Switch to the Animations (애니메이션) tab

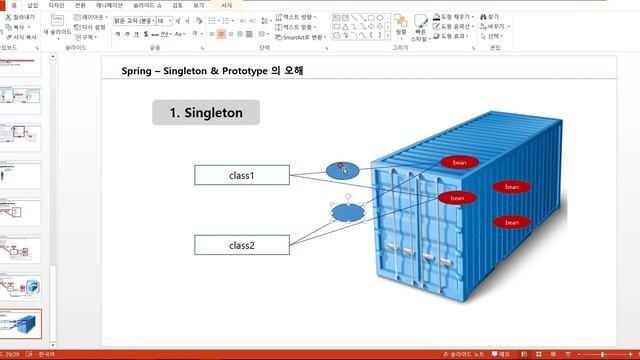[x=109, y=5]
